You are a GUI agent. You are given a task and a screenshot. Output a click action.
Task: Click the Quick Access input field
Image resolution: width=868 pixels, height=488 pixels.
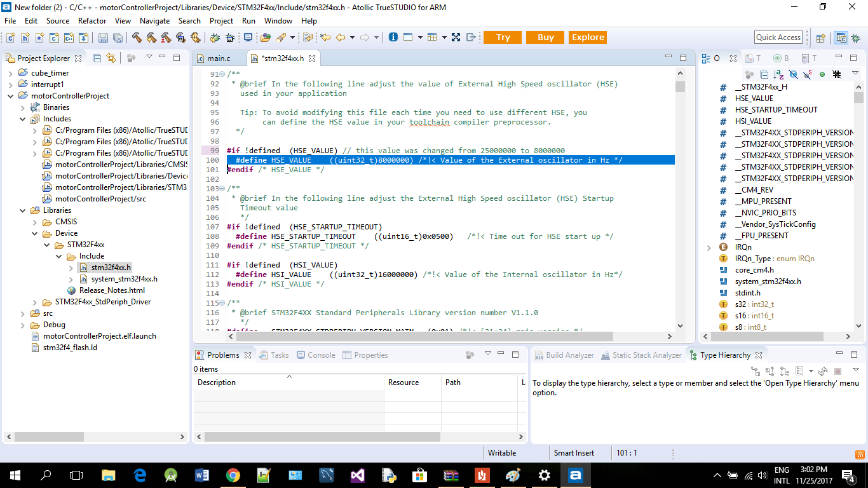(778, 37)
